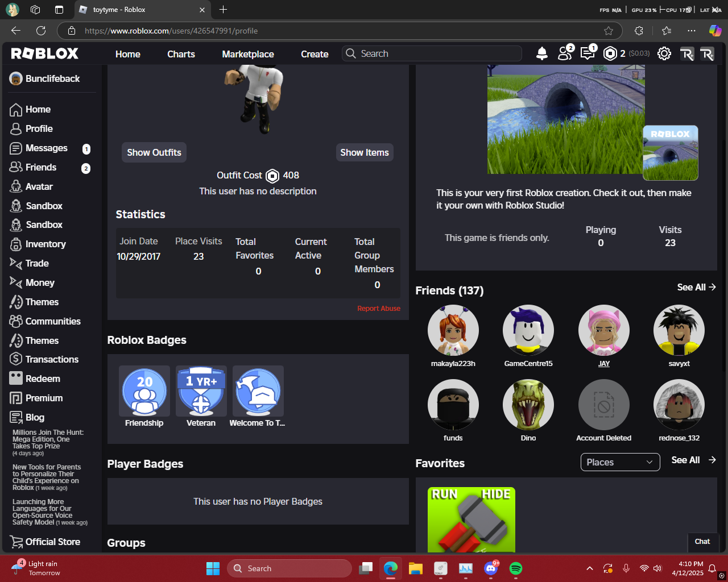The height and width of the screenshot is (582, 728).
Task: Click the Show Outfits button
Action: [154, 152]
